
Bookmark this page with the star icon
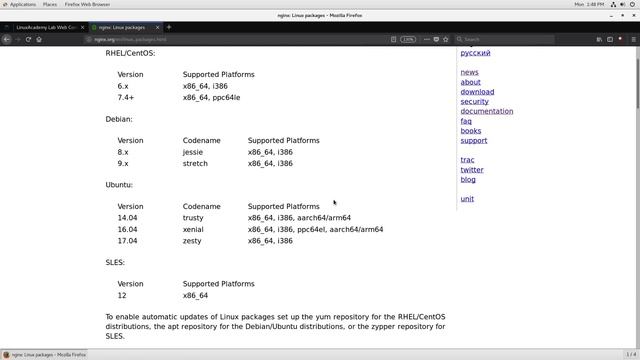[x=446, y=40]
